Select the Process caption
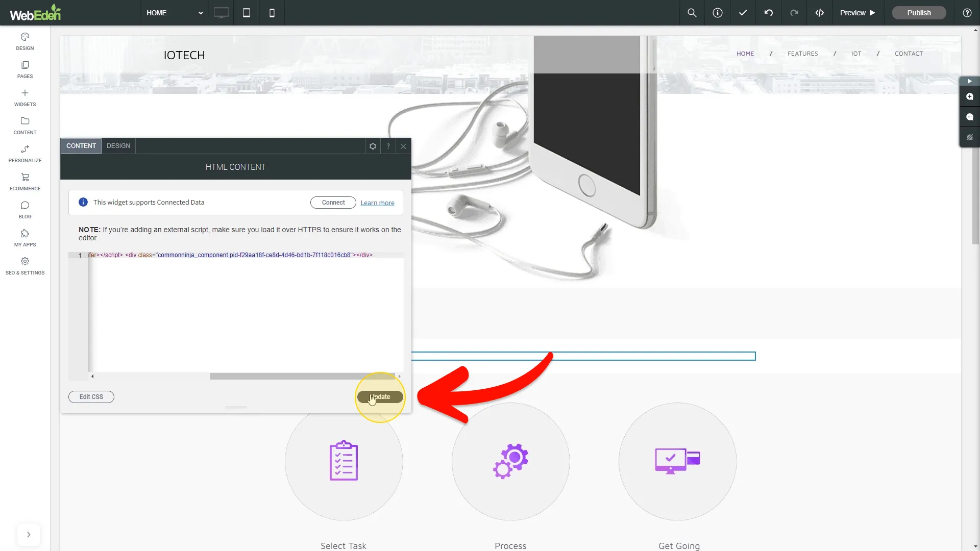The height and width of the screenshot is (551, 980). click(x=510, y=546)
